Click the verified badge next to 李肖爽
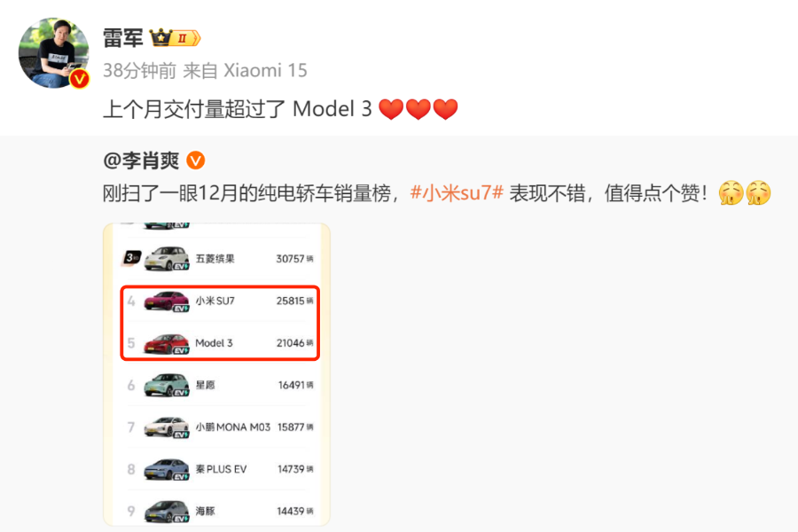The width and height of the screenshot is (798, 532). (196, 160)
